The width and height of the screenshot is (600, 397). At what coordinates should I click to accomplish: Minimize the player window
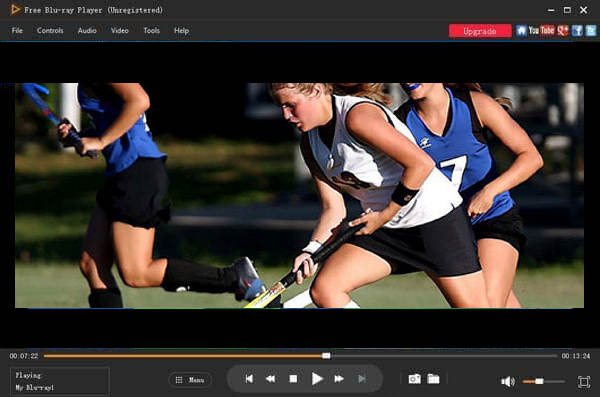pyautogui.click(x=551, y=10)
